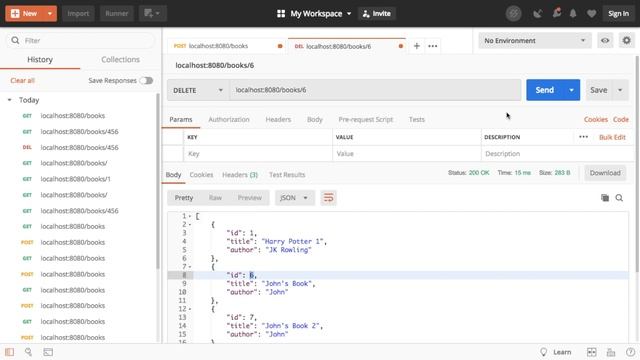Open the Postman console icon
640x360 pixels.
pyautogui.click(x=48, y=352)
